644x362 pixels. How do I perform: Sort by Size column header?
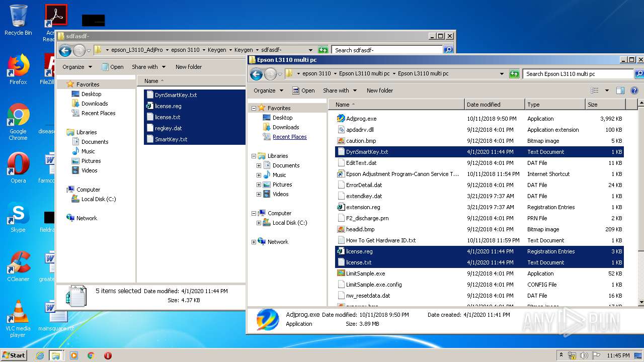pyautogui.click(x=605, y=105)
